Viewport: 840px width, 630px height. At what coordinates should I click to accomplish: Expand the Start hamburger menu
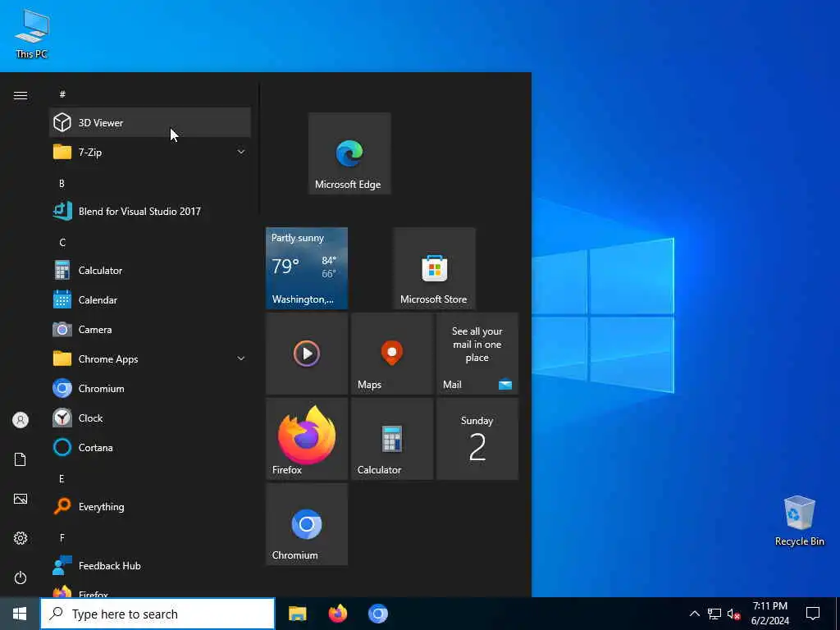click(21, 95)
